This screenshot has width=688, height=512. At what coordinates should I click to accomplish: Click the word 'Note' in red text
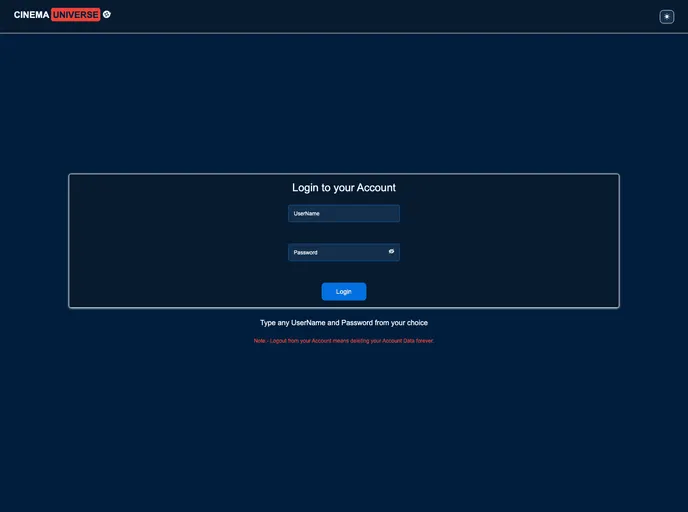click(x=260, y=341)
